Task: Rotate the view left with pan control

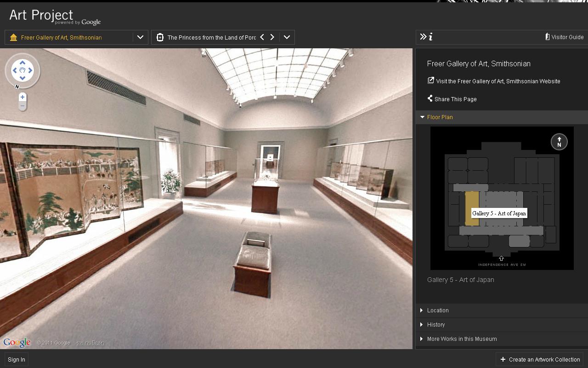Action: pyautogui.click(x=15, y=70)
